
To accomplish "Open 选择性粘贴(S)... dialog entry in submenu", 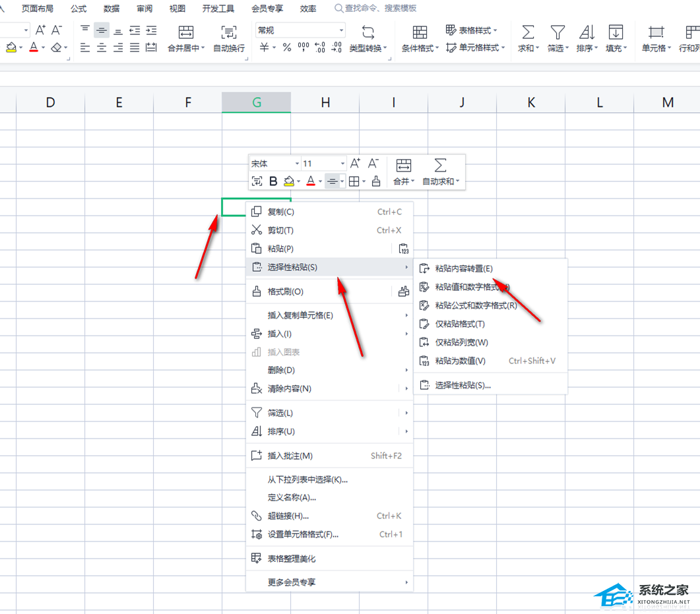I will pyautogui.click(x=491, y=385).
